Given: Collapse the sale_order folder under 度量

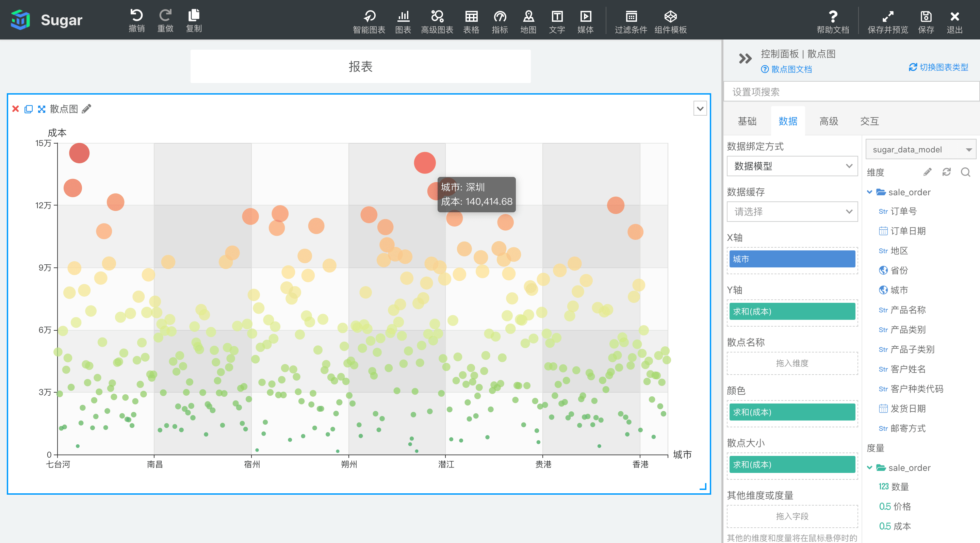Looking at the screenshot, I should (x=869, y=468).
